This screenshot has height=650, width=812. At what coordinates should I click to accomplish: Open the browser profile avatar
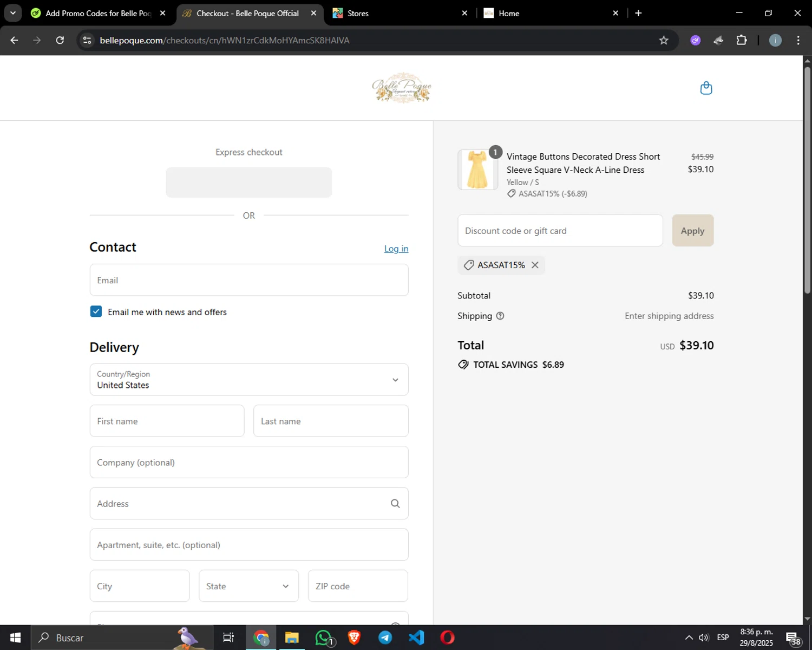point(775,40)
